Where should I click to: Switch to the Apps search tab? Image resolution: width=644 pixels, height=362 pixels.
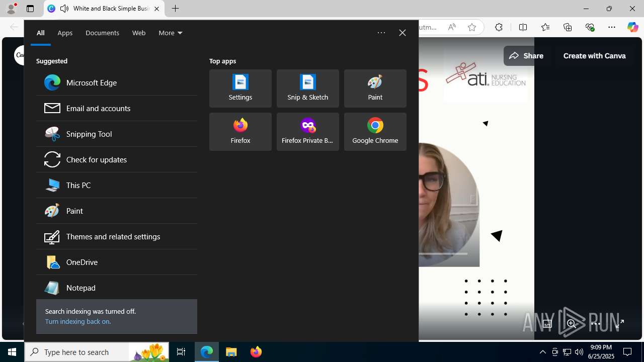coord(65,33)
